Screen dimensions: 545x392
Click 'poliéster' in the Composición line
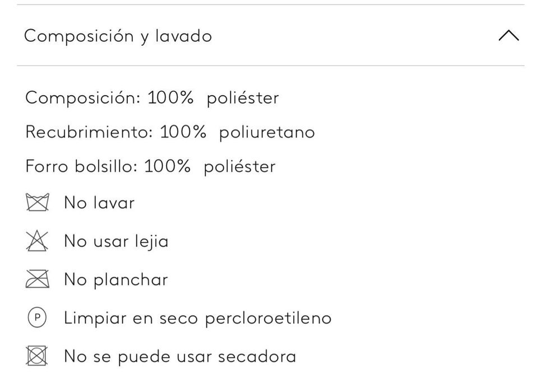pos(242,98)
